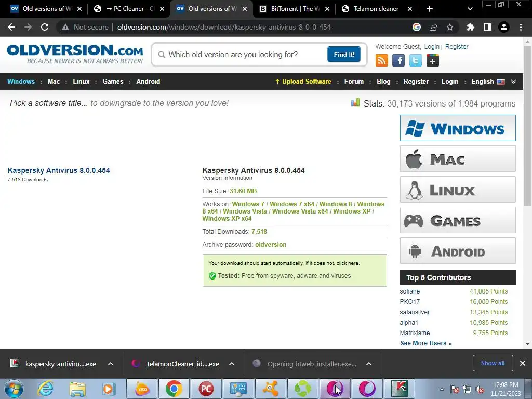This screenshot has width=532, height=399.
Task: Open the Kaspersky installer taskbar icon
Action: pyautogui.click(x=400, y=389)
